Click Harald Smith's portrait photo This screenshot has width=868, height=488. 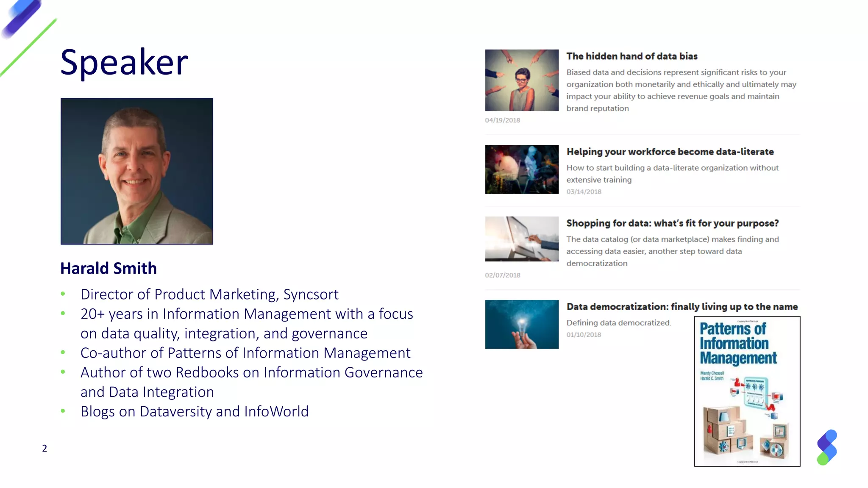coord(136,171)
